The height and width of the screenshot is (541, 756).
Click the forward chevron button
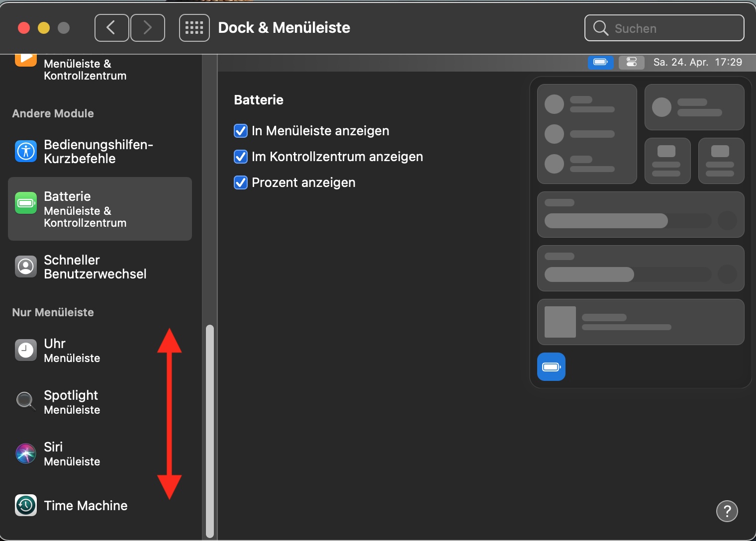[148, 28]
